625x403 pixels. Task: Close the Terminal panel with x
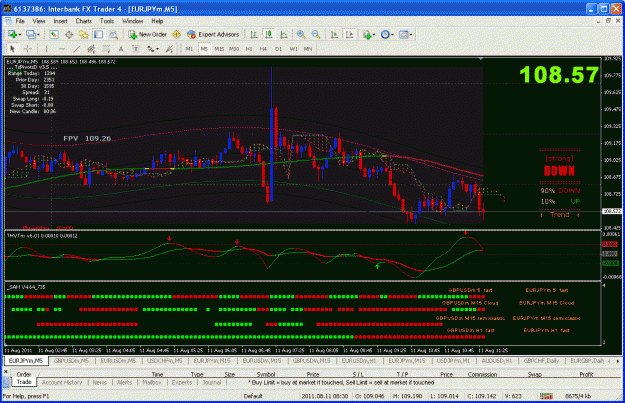(x=6, y=372)
